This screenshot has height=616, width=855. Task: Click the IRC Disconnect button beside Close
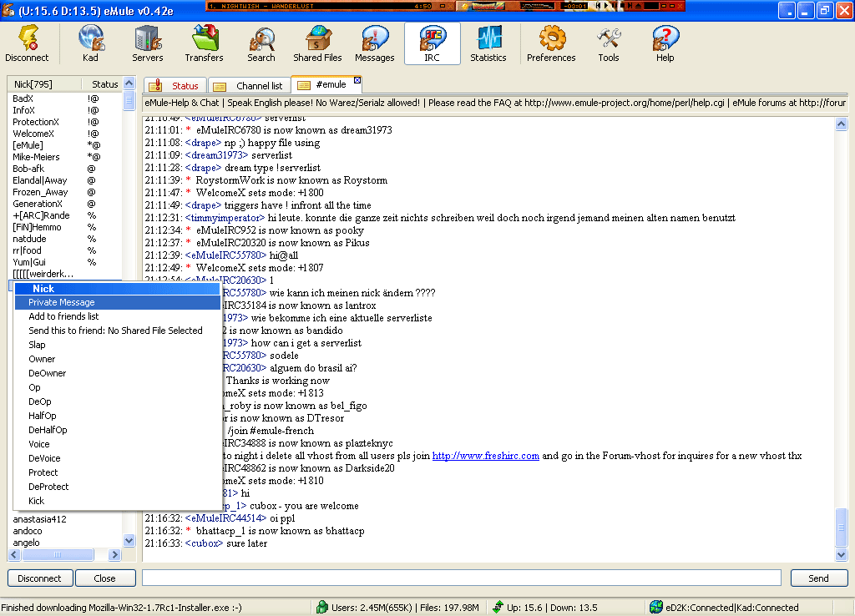[x=40, y=578]
